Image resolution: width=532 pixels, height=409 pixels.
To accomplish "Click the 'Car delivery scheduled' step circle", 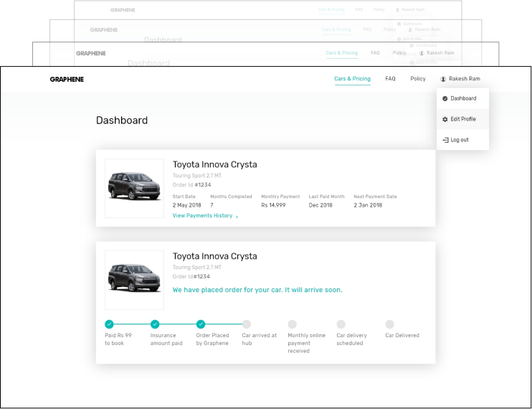I will point(341,324).
